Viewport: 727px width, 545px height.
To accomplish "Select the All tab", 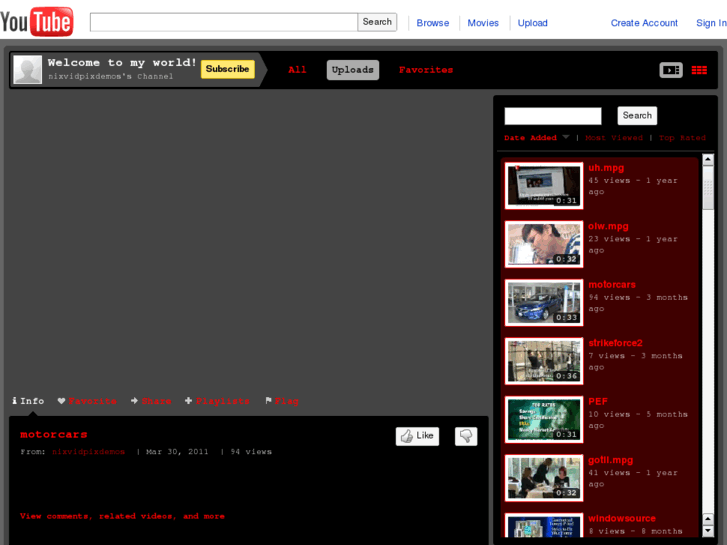I will [297, 70].
